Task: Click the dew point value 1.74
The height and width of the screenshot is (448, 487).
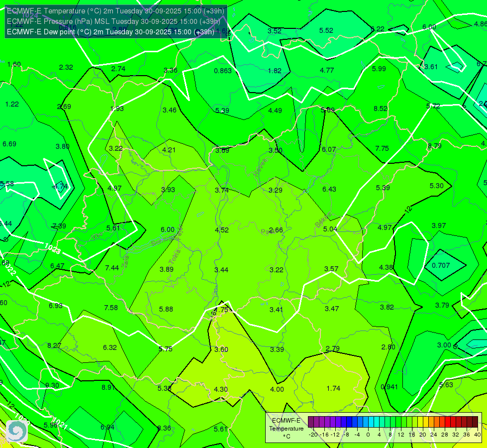Action: click(x=333, y=388)
